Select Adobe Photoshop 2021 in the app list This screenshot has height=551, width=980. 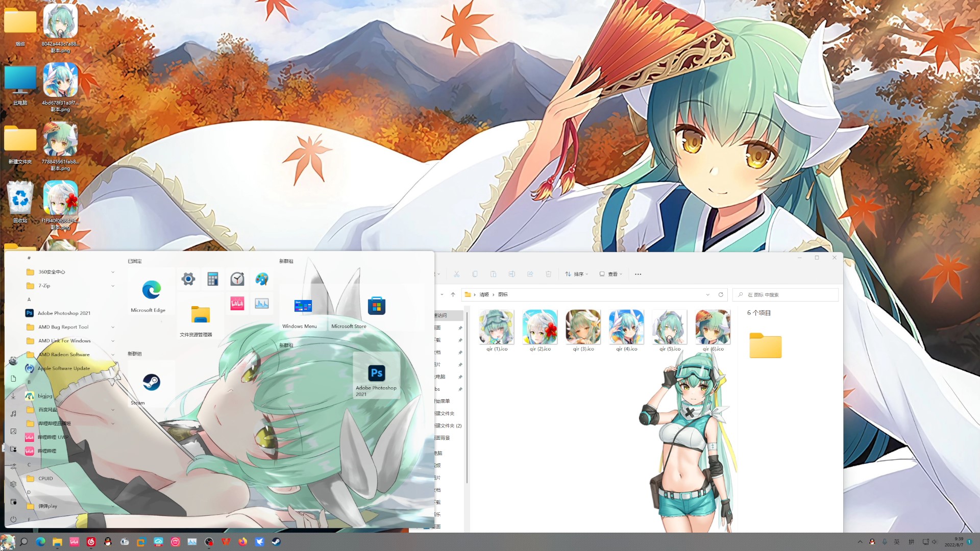click(64, 313)
